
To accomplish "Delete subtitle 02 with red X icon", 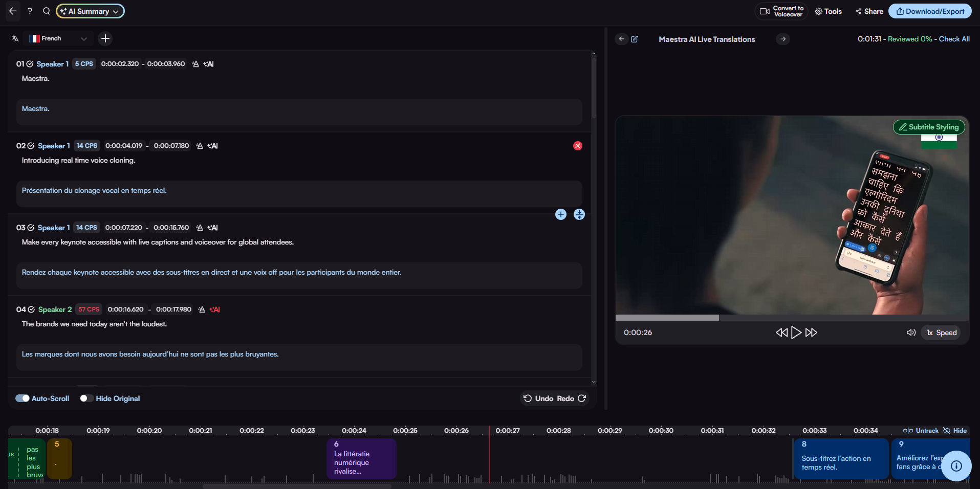I will (578, 146).
